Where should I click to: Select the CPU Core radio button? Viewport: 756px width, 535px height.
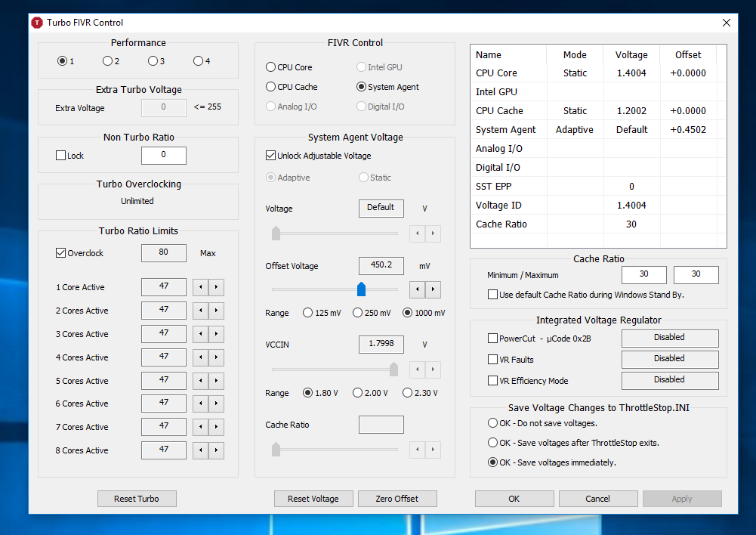pos(271,67)
